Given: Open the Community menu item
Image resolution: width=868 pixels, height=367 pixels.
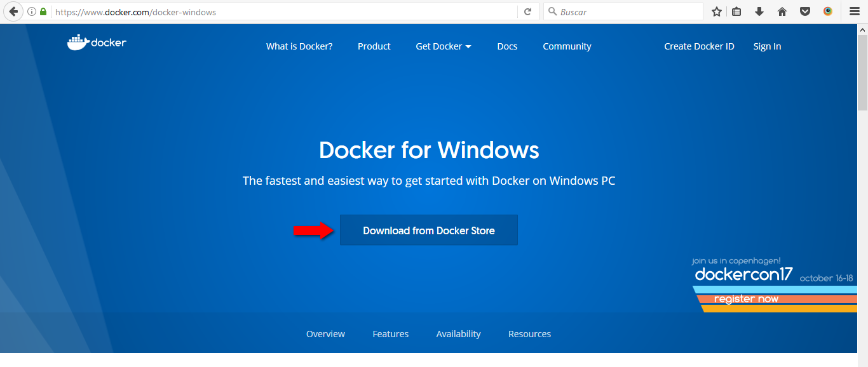Looking at the screenshot, I should pos(567,46).
